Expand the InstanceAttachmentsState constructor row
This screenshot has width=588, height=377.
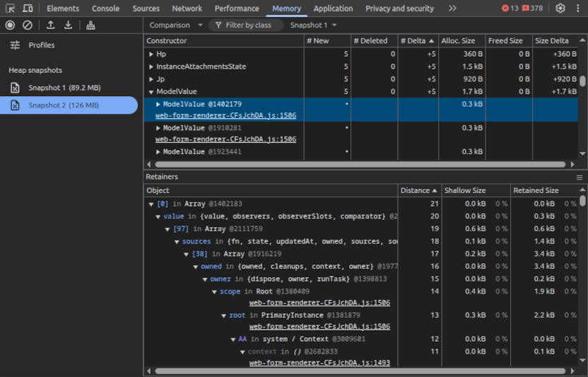[151, 66]
